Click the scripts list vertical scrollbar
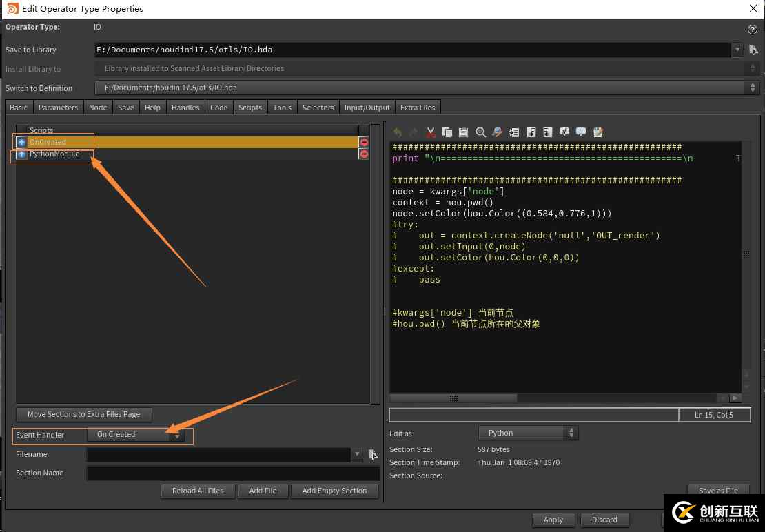Screen dimensions: 765x532 (x=375, y=264)
